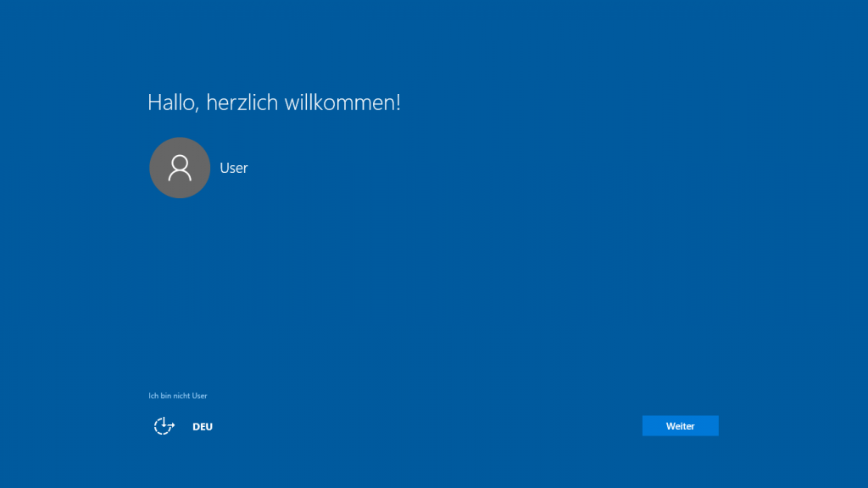This screenshot has width=868, height=488.
Task: Click the round profile image beside User
Action: pyautogui.click(x=180, y=168)
